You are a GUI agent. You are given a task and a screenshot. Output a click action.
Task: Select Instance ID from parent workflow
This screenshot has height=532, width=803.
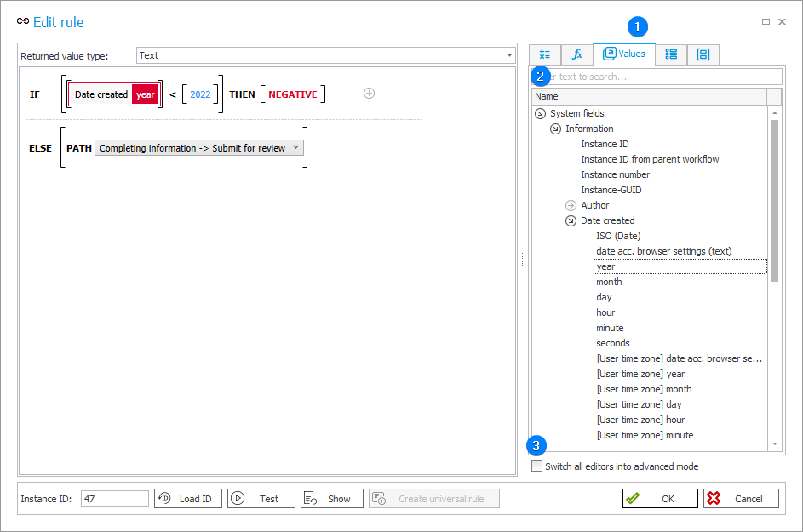650,159
